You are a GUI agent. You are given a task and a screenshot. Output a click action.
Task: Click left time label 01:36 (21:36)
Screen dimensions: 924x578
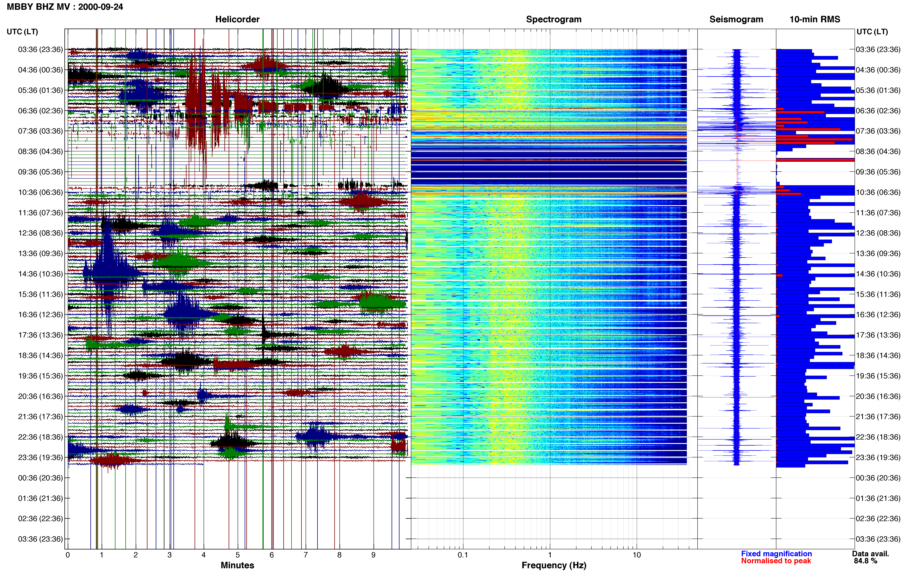tap(41, 498)
